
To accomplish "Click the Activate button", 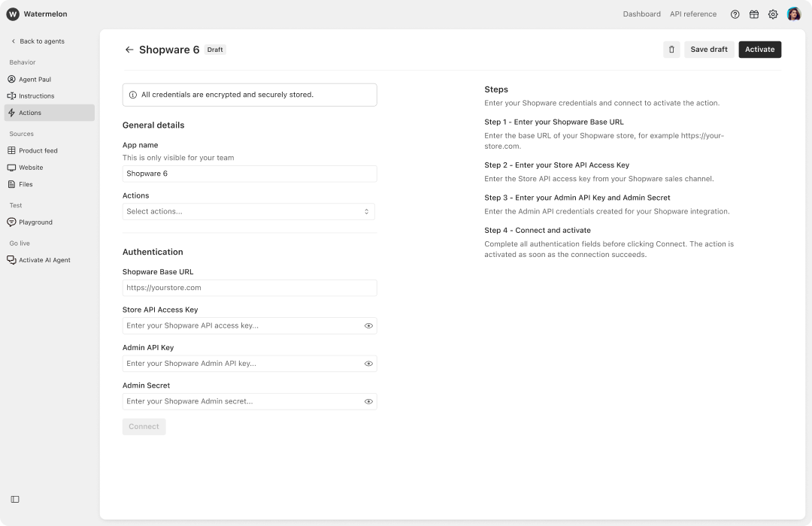I will coord(759,50).
